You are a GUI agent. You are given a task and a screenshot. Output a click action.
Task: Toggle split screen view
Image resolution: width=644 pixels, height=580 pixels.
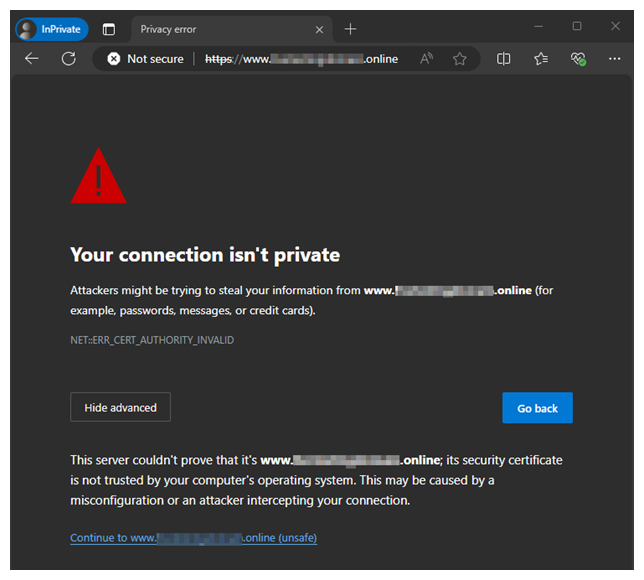coord(504,59)
